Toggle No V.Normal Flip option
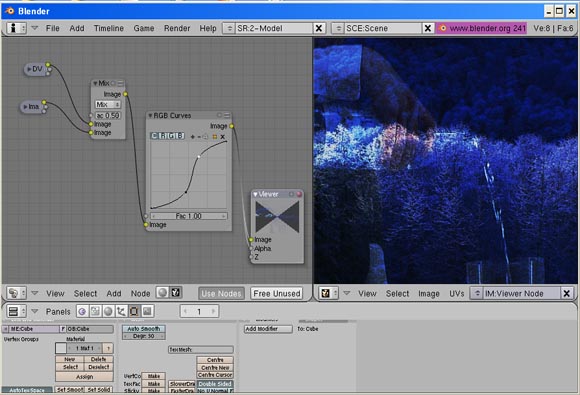Viewport: 580px width, 395px height. (215, 391)
